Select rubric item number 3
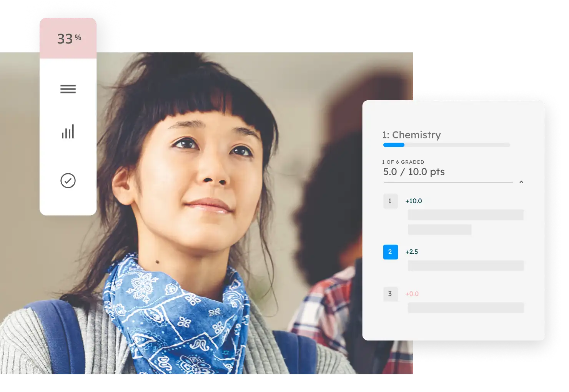The width and height of the screenshot is (569, 392). [390, 294]
